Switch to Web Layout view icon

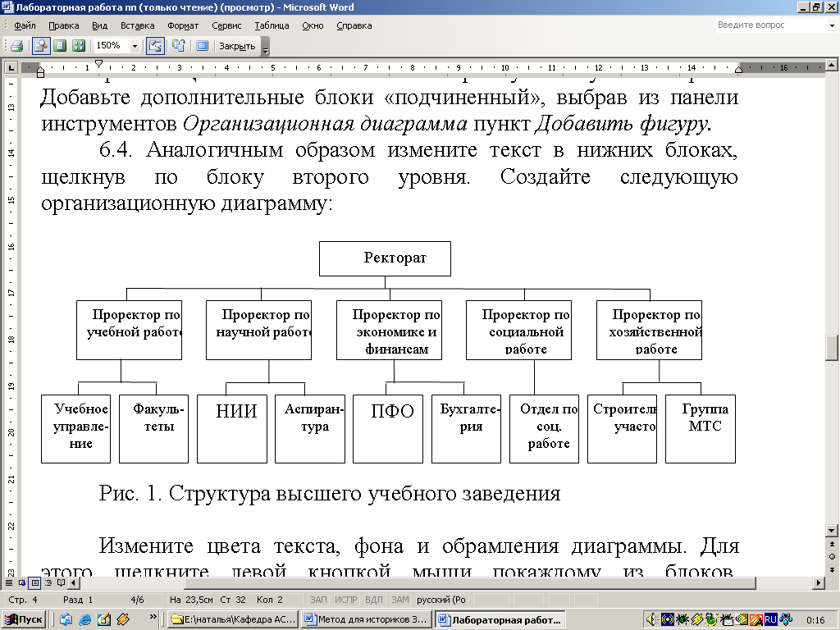tap(22, 582)
